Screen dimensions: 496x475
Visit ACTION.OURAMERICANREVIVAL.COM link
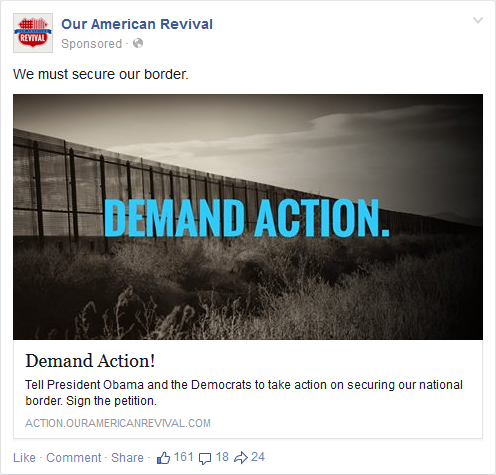118,423
